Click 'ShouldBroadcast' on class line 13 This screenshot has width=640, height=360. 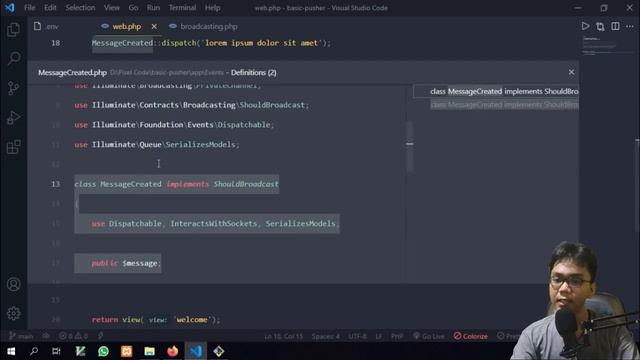[x=246, y=184]
